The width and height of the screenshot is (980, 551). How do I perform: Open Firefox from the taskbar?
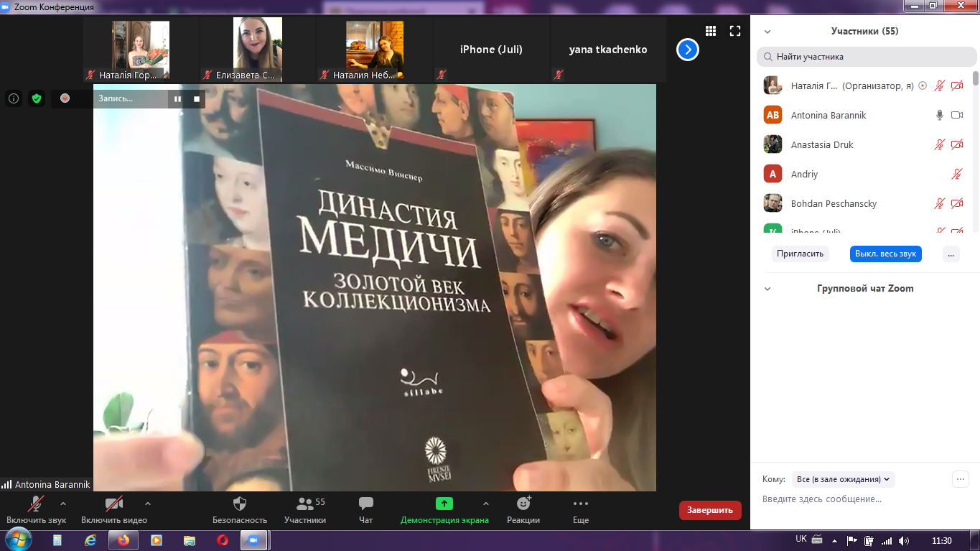123,540
